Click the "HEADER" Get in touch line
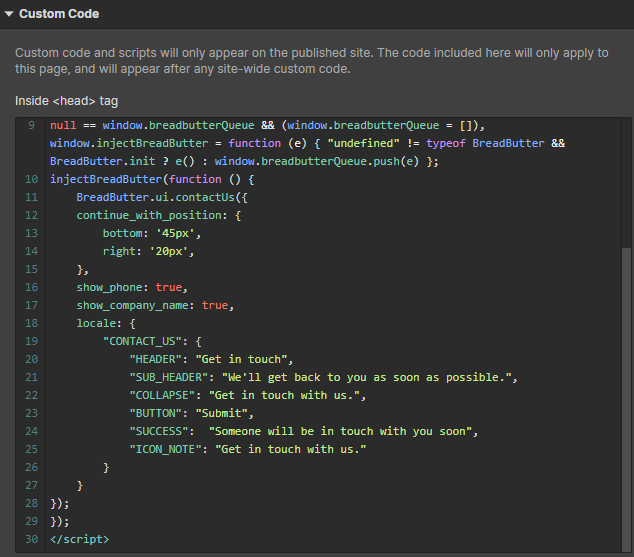This screenshot has height=557, width=634. point(211,359)
